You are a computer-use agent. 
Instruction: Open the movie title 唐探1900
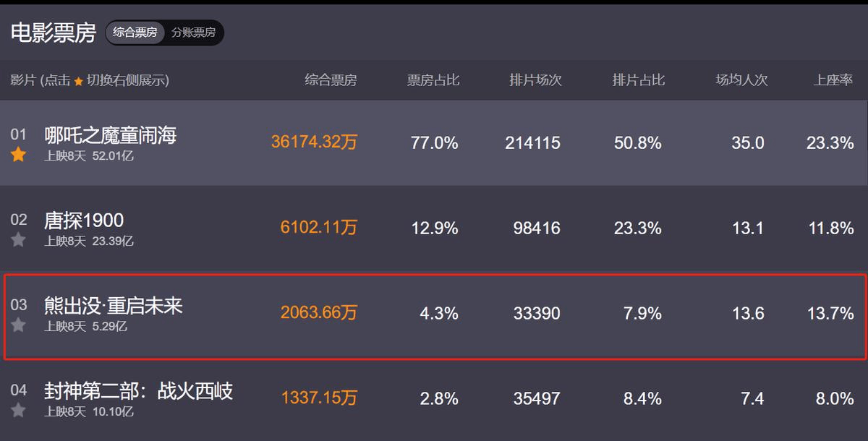pyautogui.click(x=84, y=220)
